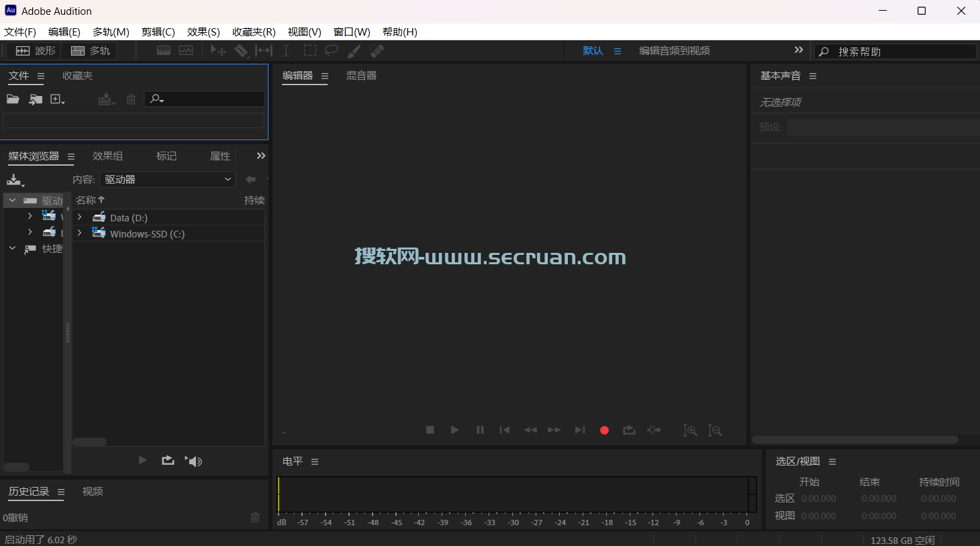Click Insert into Multitrack icon
This screenshot has height=546, width=980.
tap(106, 99)
